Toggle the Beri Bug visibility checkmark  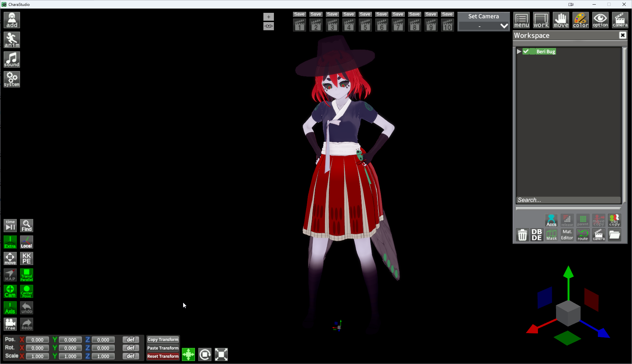526,51
